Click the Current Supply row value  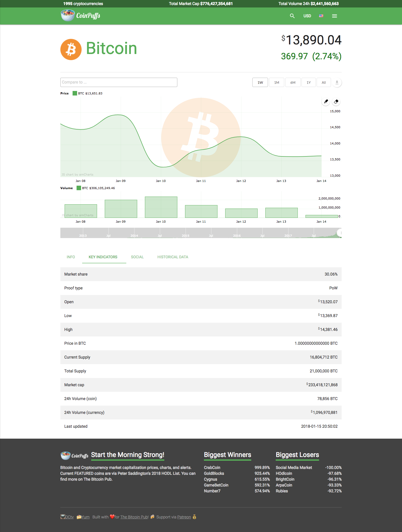324,357
